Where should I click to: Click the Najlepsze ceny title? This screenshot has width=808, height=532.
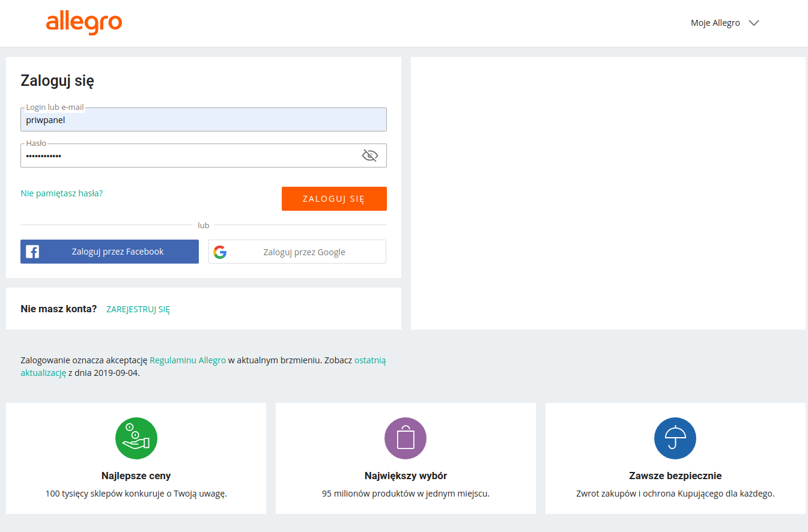click(136, 476)
